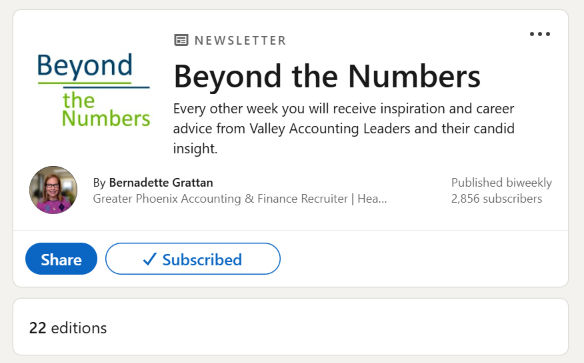Share the newsletter with the Share button
This screenshot has width=584, height=363.
[61, 259]
